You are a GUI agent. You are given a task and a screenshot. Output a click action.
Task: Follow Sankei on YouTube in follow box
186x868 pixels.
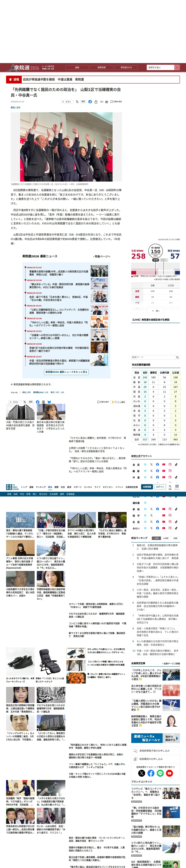coord(169,773)
